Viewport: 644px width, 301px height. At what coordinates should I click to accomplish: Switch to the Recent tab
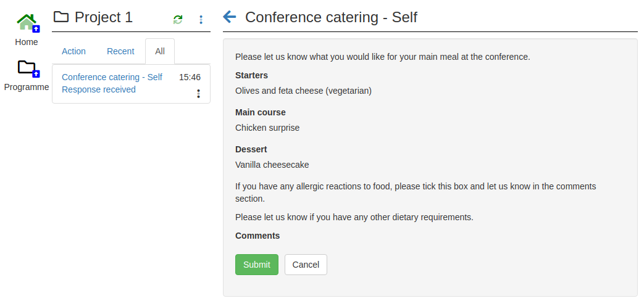coord(121,51)
